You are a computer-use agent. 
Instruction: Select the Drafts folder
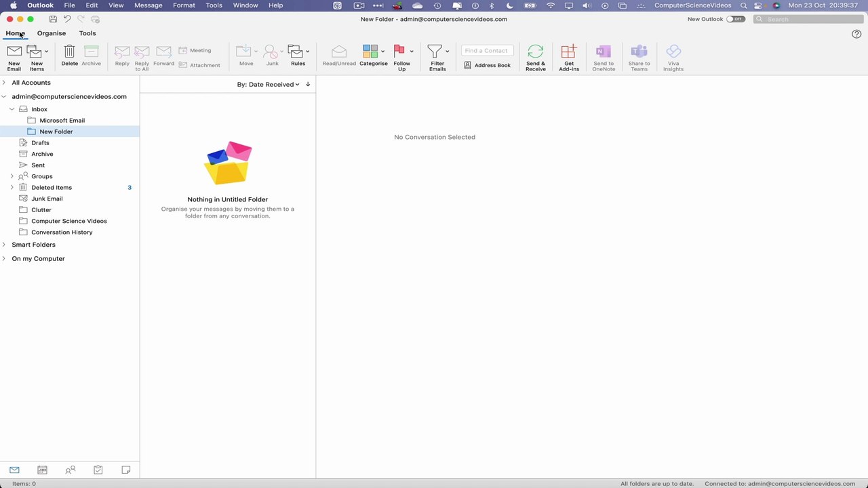tap(40, 143)
